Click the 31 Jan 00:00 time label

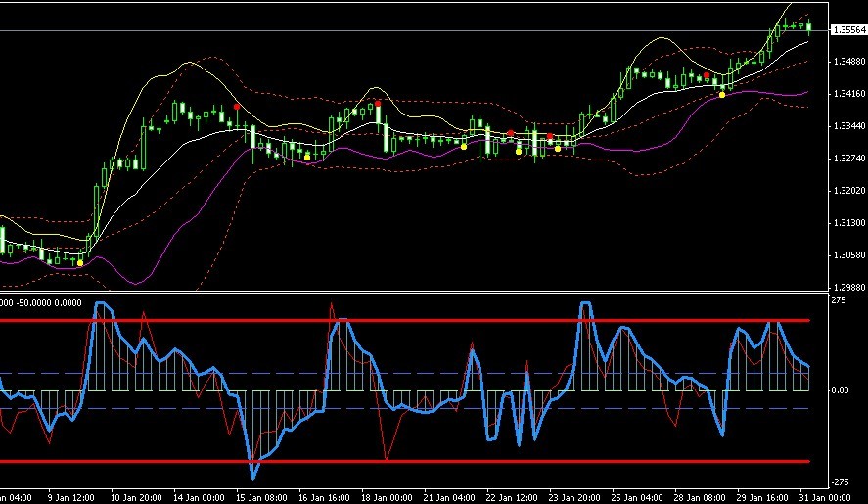pos(825,497)
